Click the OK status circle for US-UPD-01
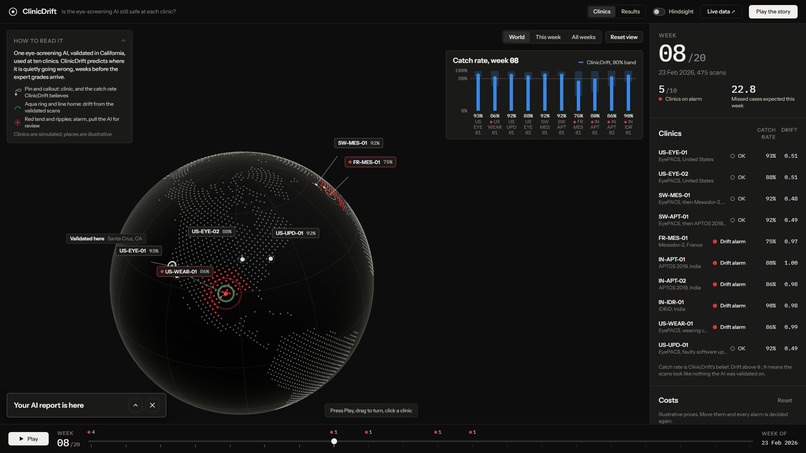 pyautogui.click(x=732, y=349)
